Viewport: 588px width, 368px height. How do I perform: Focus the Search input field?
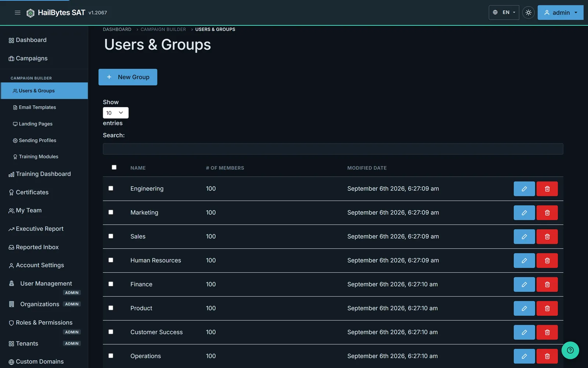point(333,149)
